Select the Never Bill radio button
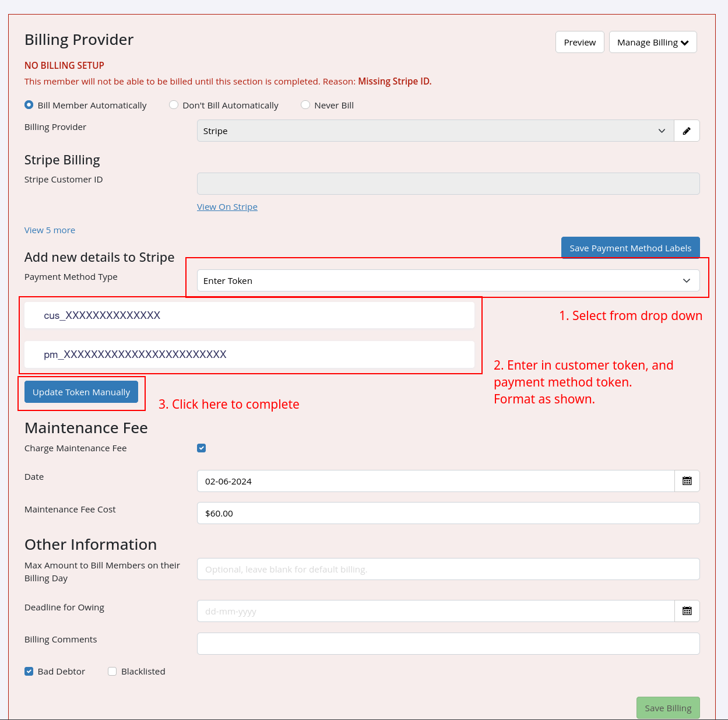 point(305,104)
